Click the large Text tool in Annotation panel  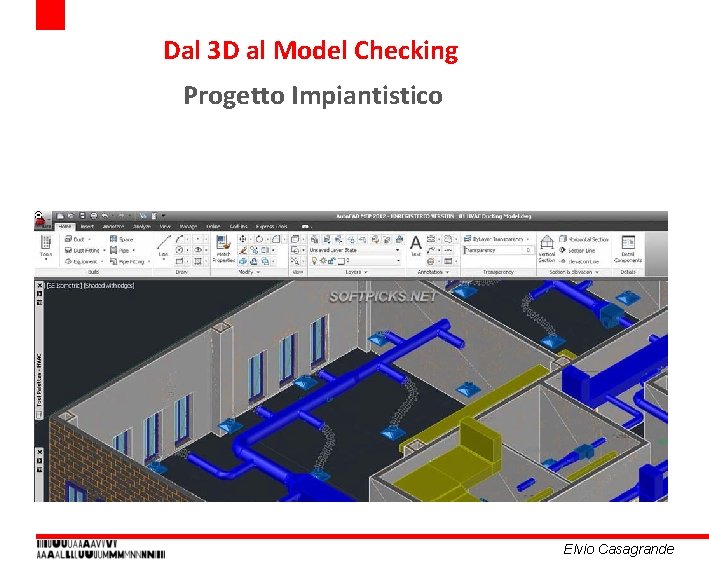click(416, 246)
